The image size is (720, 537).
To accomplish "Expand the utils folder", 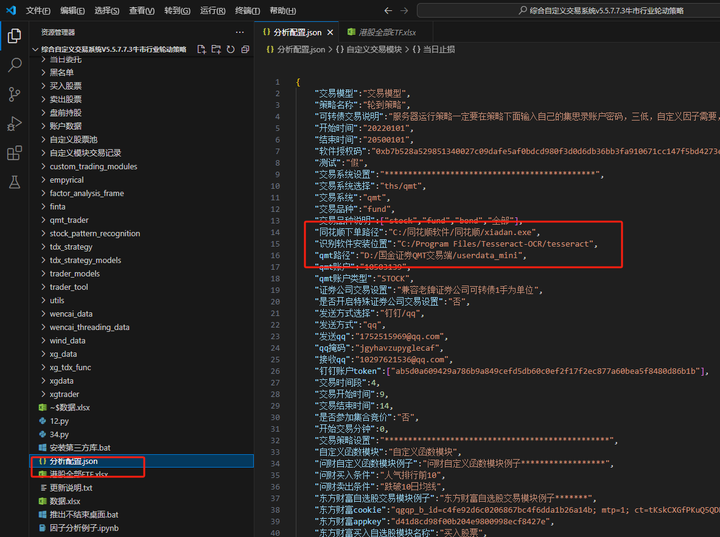I will [57, 300].
